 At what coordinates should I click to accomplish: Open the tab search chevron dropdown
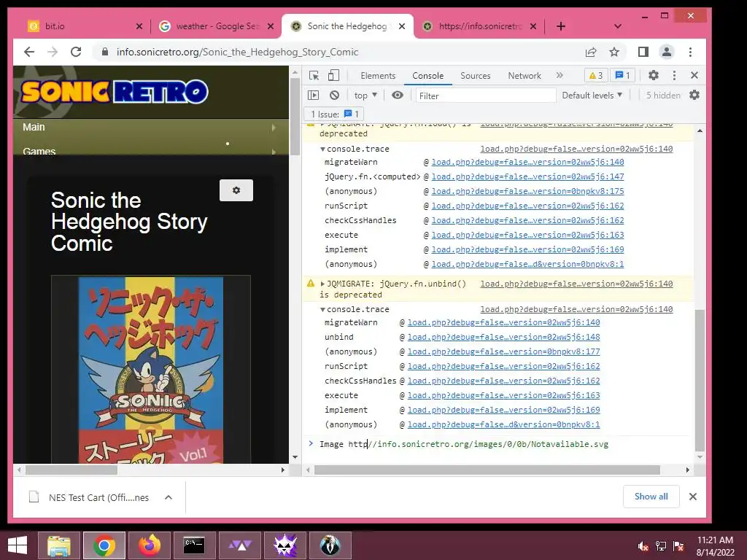(618, 26)
